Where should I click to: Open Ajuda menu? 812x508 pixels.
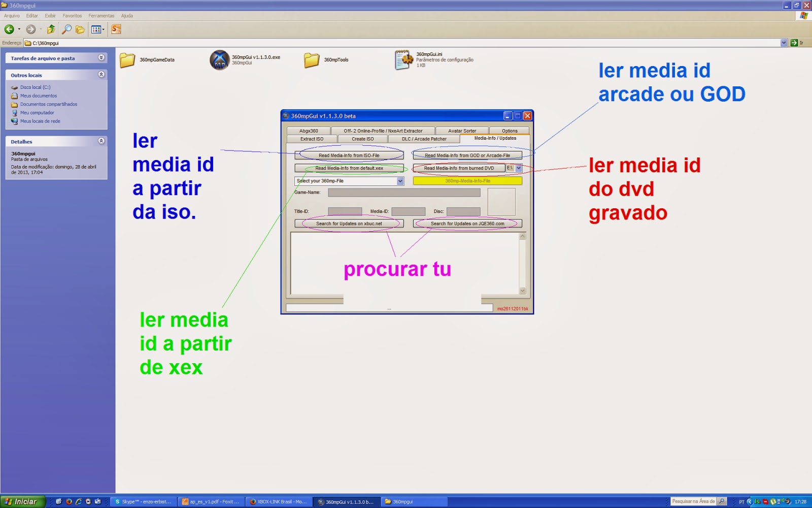(127, 16)
